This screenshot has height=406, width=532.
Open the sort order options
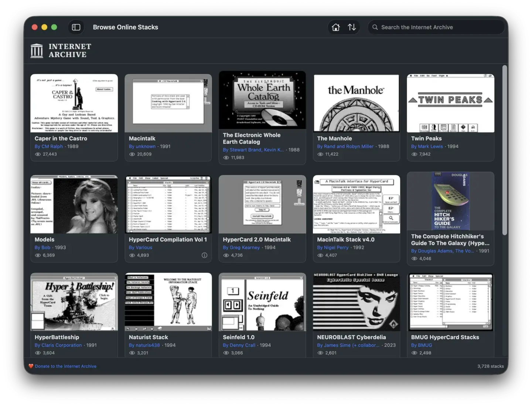[352, 27]
